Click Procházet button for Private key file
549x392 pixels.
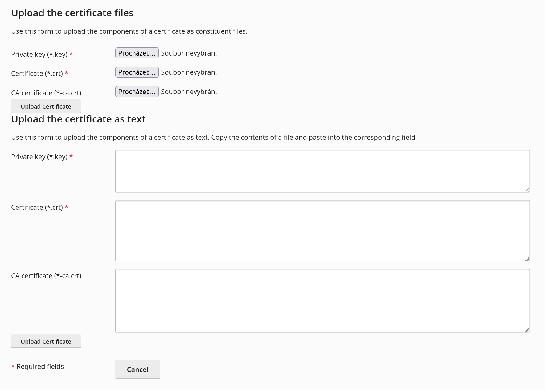click(x=137, y=53)
